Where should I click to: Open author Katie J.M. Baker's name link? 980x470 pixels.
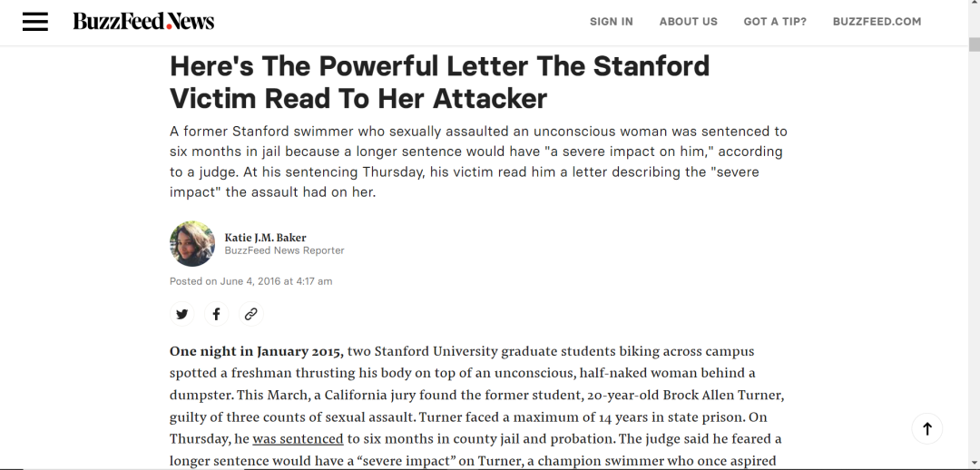266,238
